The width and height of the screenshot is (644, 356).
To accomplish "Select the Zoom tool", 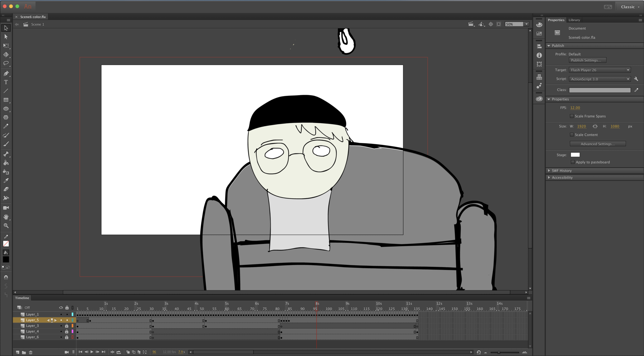I will click(6, 226).
